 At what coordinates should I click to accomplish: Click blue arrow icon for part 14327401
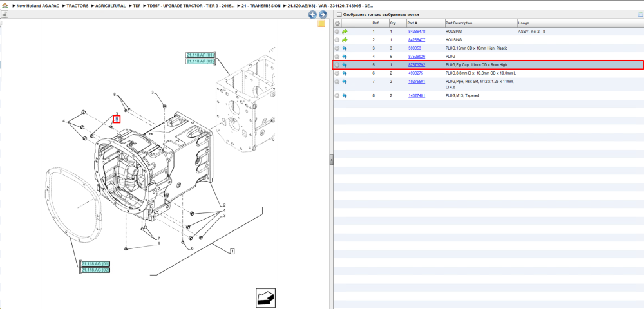coord(345,96)
